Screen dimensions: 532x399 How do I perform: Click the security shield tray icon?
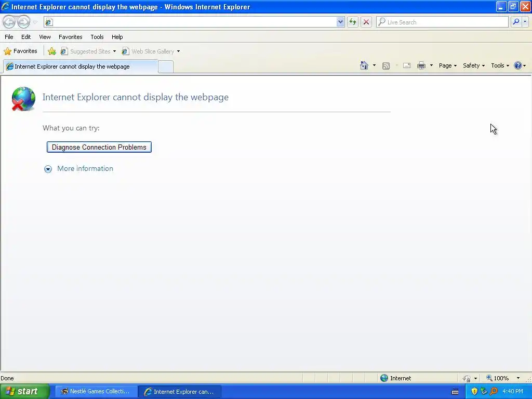point(474,392)
